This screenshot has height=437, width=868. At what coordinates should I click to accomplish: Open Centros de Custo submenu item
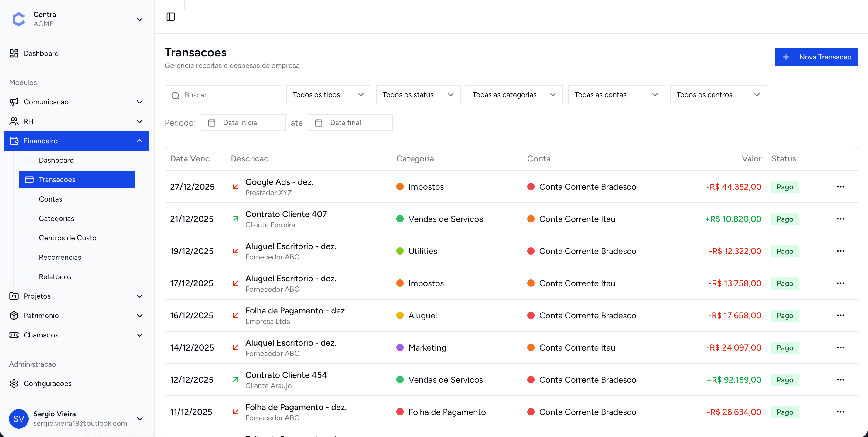(x=67, y=238)
